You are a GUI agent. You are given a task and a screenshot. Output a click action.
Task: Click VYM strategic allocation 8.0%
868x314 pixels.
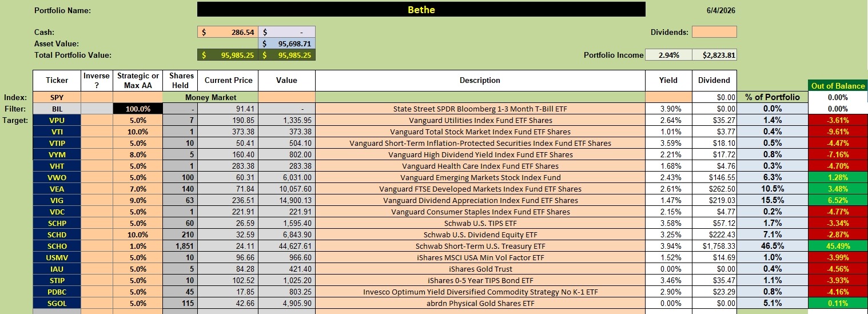138,154
